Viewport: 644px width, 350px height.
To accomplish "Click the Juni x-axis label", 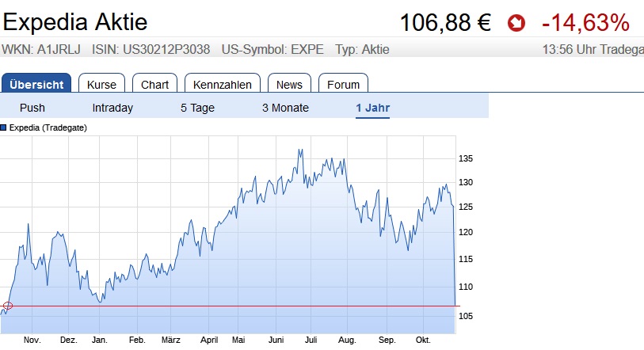I will (276, 340).
